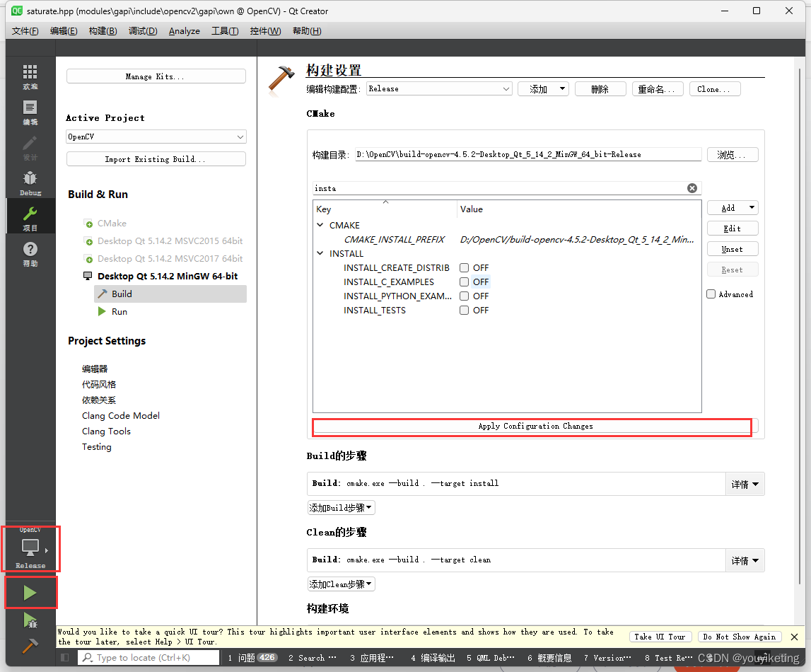This screenshot has height=672, width=811.
Task: Open the build configuration Release dropdown
Action: [439, 89]
